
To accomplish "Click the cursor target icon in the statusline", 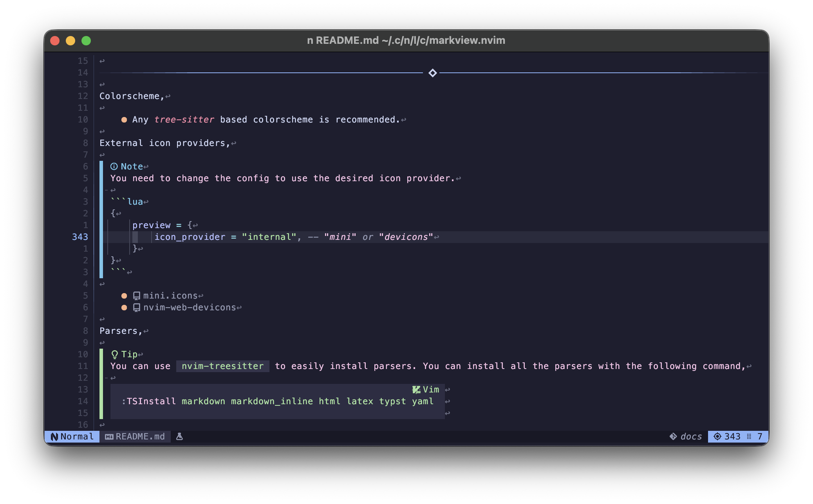I will 717,437.
